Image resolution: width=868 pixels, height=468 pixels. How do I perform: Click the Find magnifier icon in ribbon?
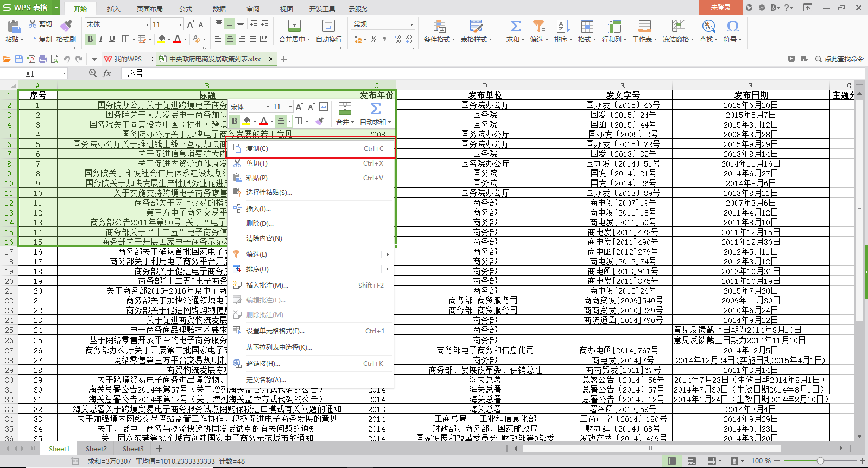point(708,26)
